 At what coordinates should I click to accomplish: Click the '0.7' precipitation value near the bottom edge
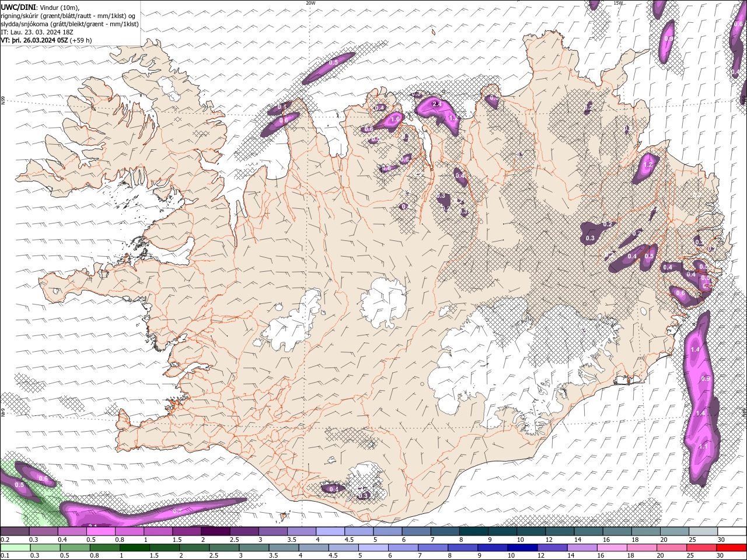[x=177, y=511]
